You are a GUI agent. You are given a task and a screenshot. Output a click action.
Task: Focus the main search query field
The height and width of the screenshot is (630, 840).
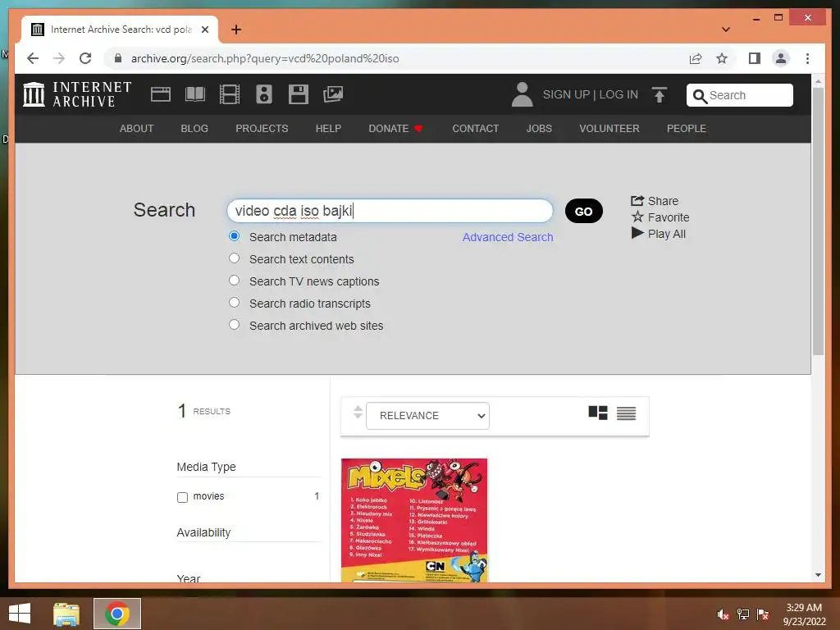(390, 211)
